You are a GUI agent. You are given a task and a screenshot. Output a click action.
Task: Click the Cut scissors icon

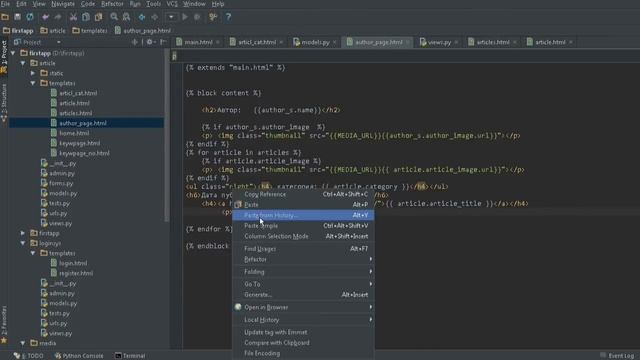73,17
